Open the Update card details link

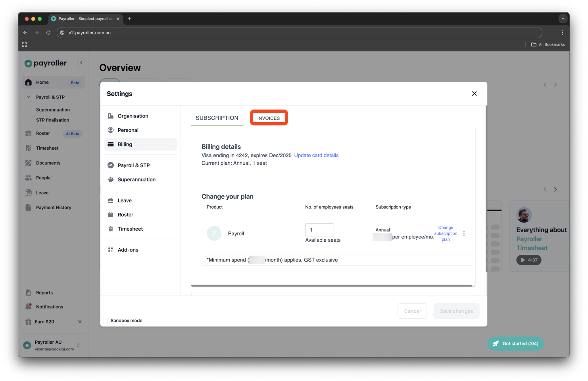point(316,155)
